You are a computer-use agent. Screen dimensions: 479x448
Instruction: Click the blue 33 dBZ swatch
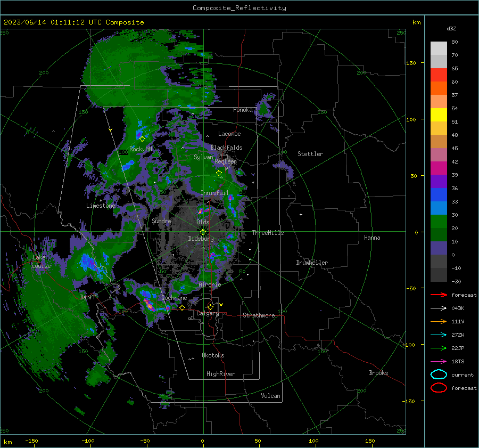439,194
